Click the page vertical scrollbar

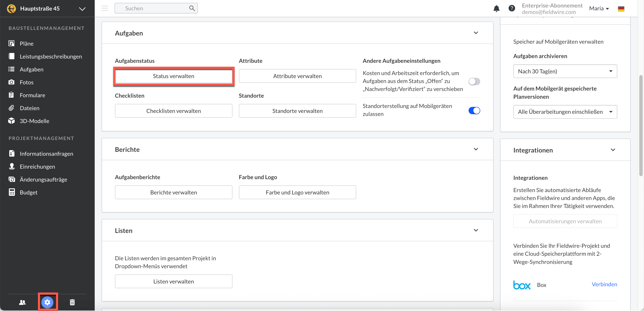(641, 125)
